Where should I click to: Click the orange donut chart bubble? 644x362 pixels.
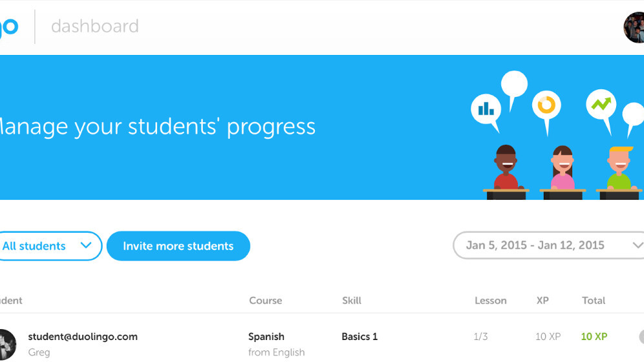(546, 105)
